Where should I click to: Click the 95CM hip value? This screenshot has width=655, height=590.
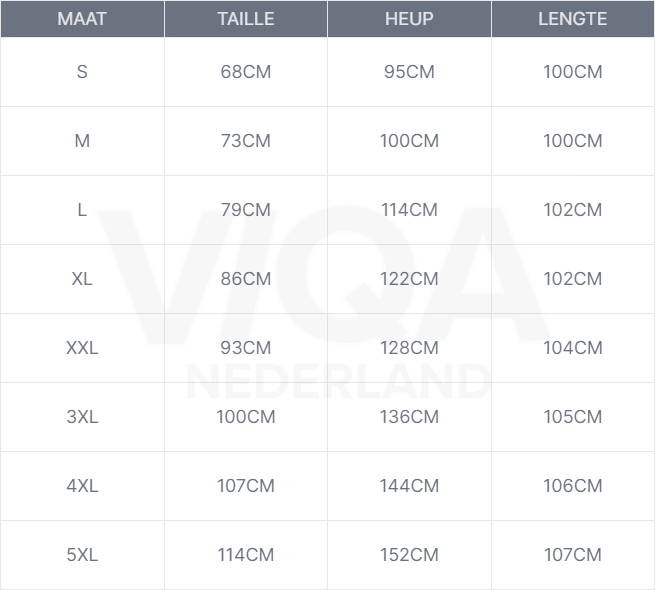(x=409, y=72)
